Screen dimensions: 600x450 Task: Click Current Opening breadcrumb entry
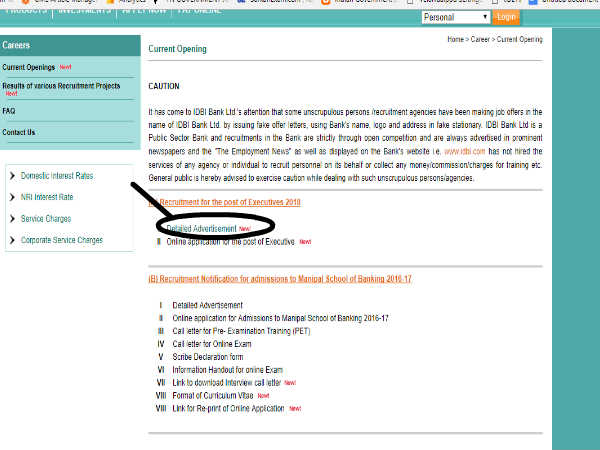(520, 39)
